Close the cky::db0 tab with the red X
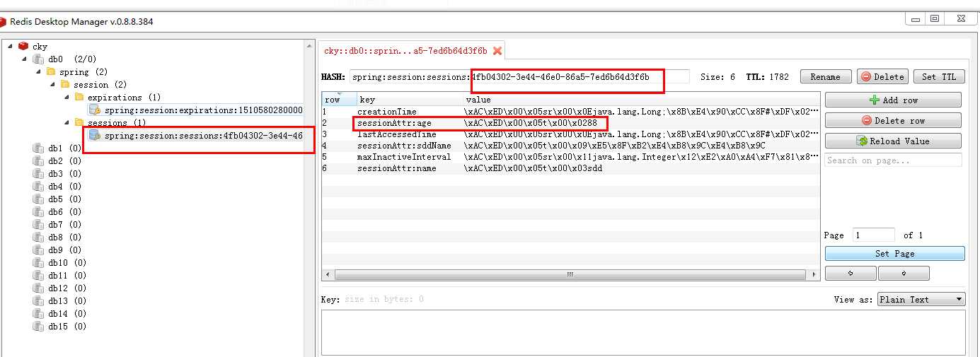The image size is (980, 357). pos(497,51)
